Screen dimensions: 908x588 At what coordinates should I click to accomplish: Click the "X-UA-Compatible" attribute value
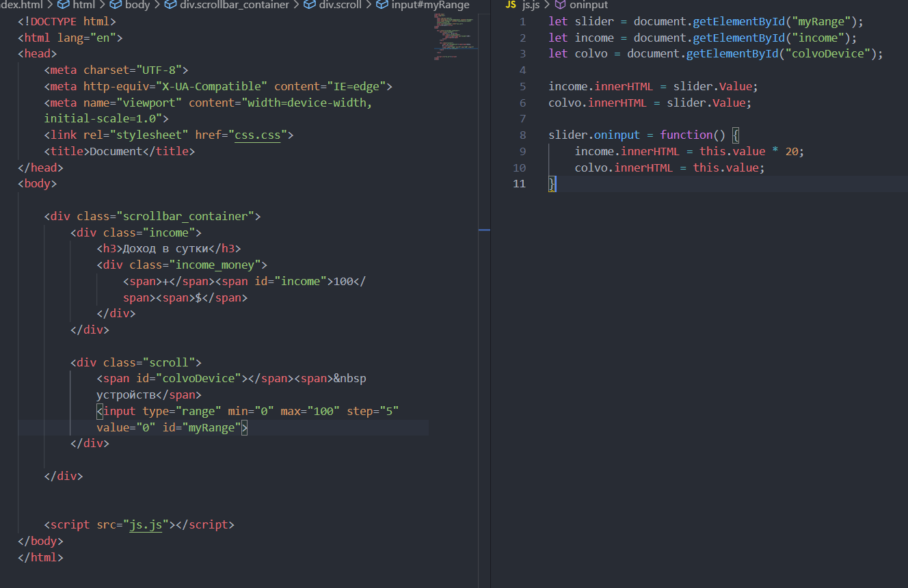[211, 86]
